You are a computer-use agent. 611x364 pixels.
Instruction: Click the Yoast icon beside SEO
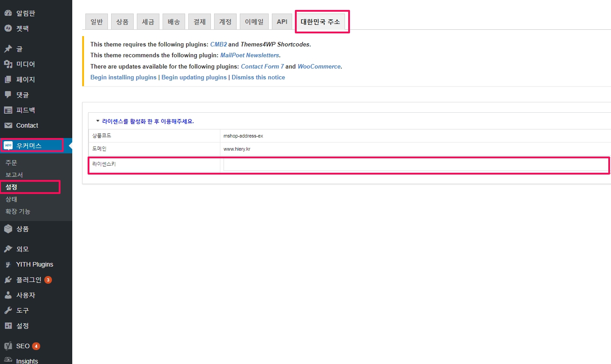pyautogui.click(x=8, y=346)
